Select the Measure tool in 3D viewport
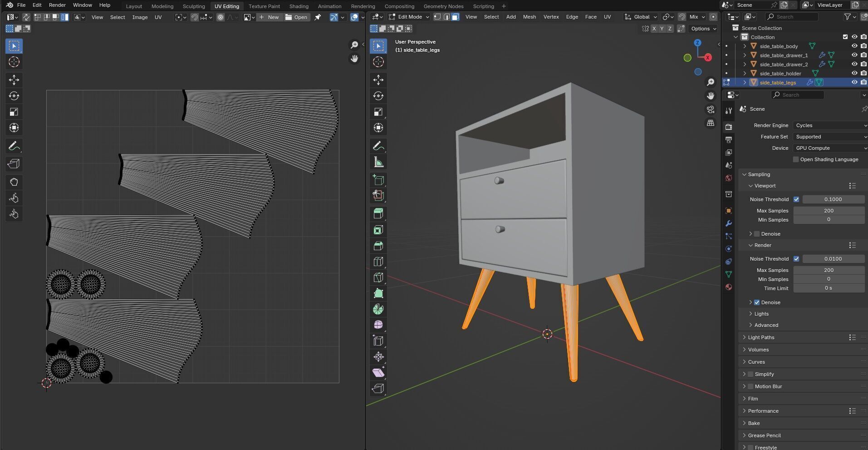 378,162
